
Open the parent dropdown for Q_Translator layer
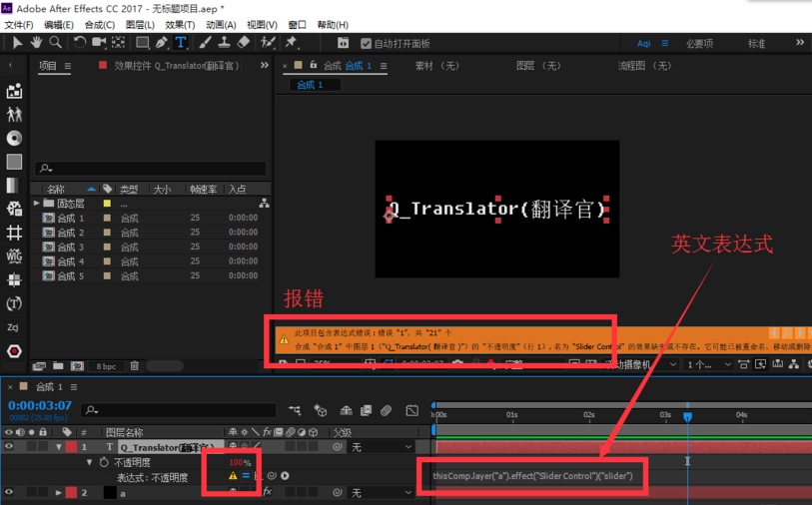tap(383, 447)
